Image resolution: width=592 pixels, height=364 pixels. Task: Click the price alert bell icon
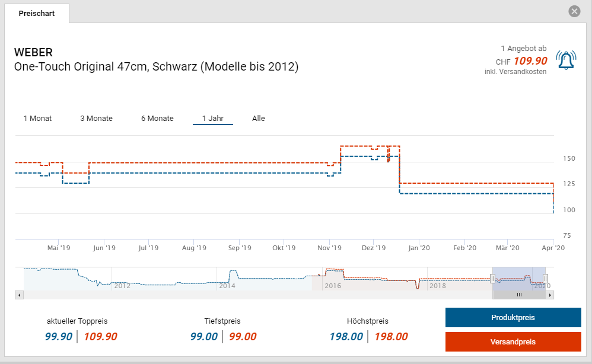[x=566, y=60]
